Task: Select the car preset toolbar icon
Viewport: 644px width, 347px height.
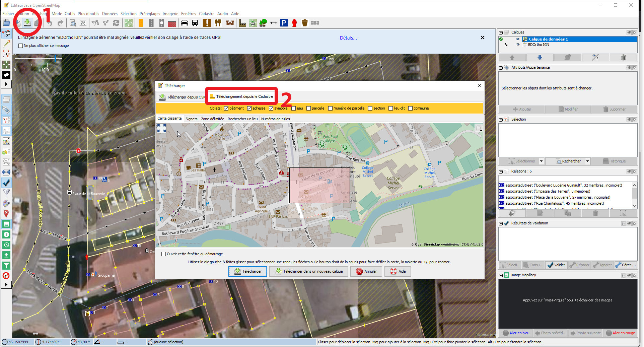Action: pos(184,23)
